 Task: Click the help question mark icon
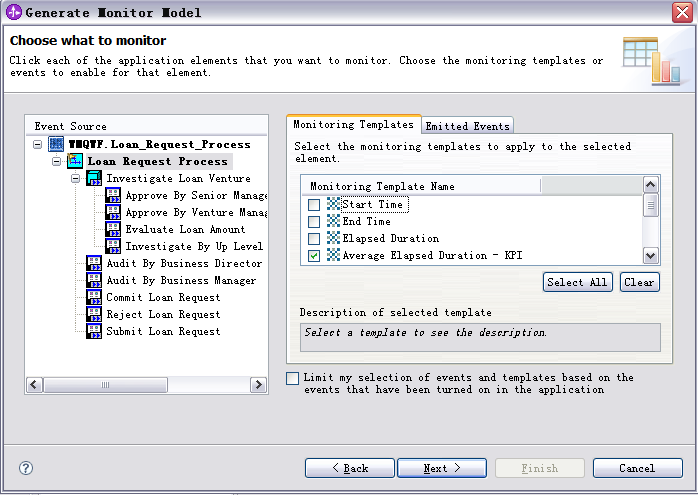26,468
